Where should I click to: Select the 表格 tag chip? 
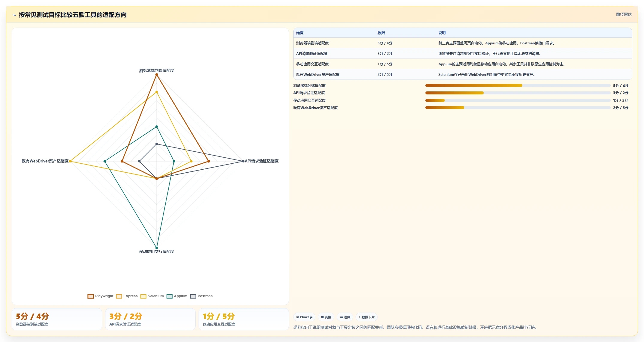[326, 317]
